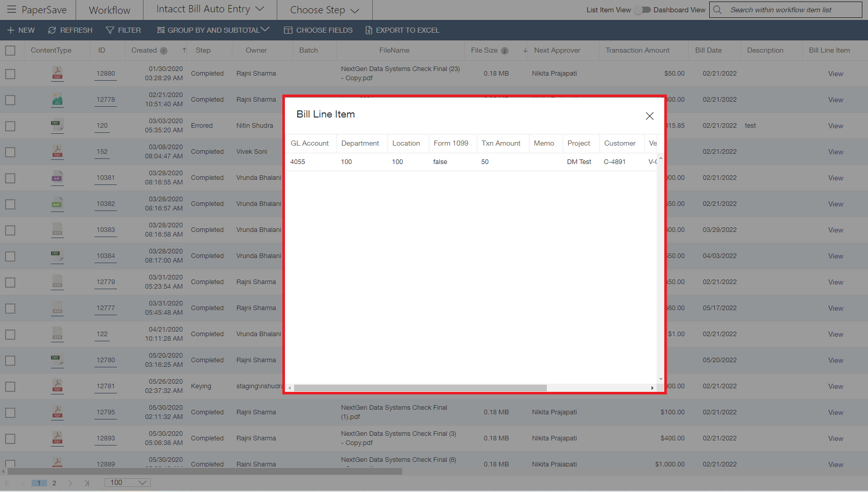Click the JPG file icon for row 12778
This screenshot has height=492, width=868.
58,99
